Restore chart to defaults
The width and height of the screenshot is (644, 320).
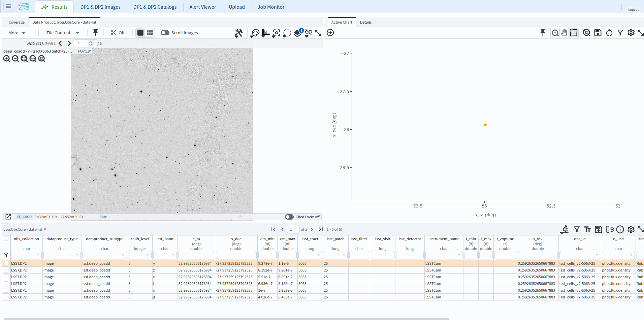click(609, 33)
